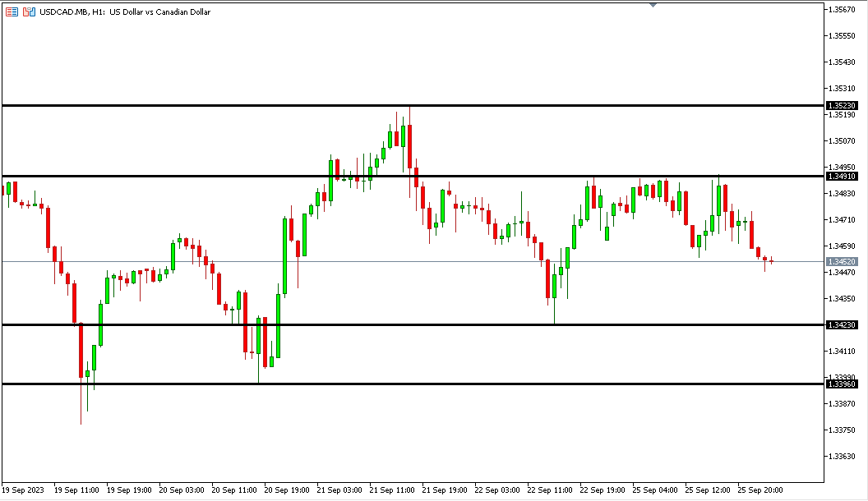This screenshot has width=868, height=501.
Task: Click the 22 Sep 03:00 time label
Action: [x=497, y=490]
